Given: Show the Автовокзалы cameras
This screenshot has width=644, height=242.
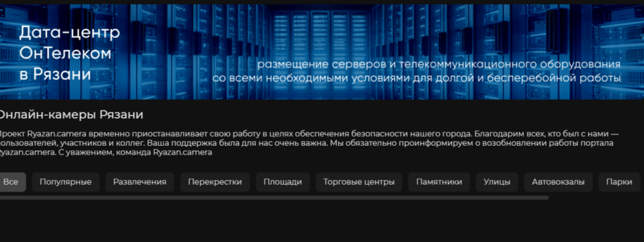Looking at the screenshot, I should click(558, 182).
